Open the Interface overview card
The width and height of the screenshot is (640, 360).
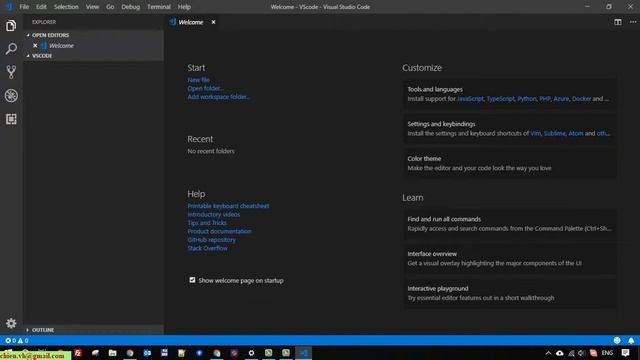510,258
